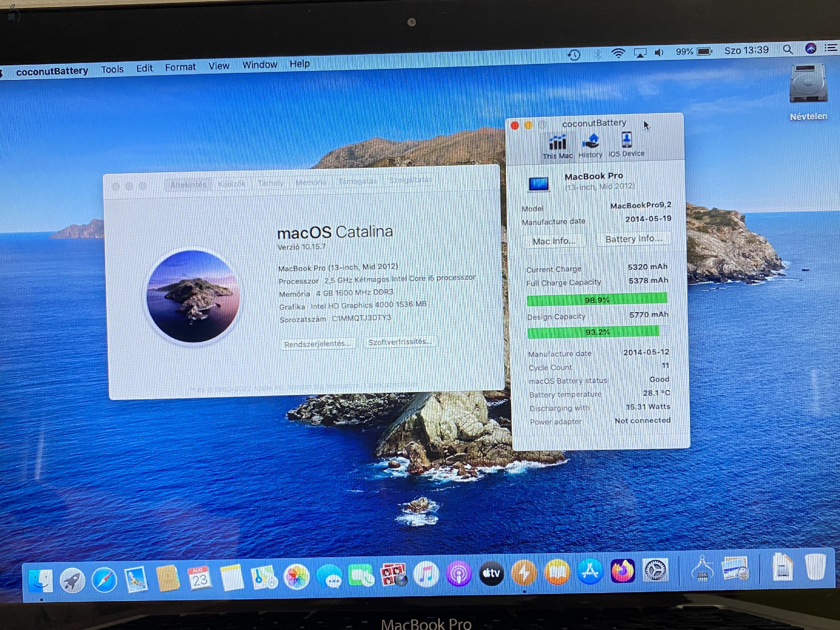The image size is (840, 630).
Task: Open Mail from the Dock
Action: pos(136,580)
